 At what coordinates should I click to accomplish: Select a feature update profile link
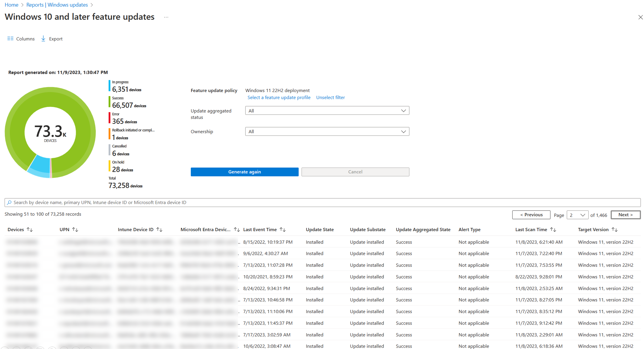pyautogui.click(x=278, y=97)
